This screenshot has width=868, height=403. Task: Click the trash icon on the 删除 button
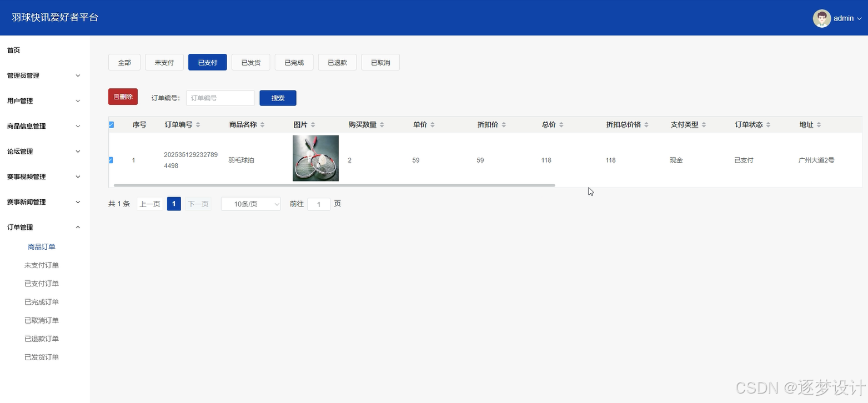tap(117, 96)
